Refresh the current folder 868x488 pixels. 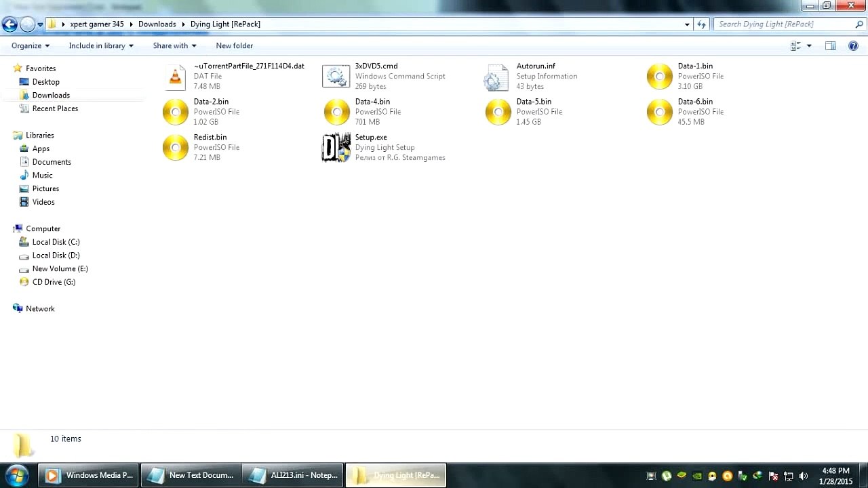coord(702,24)
